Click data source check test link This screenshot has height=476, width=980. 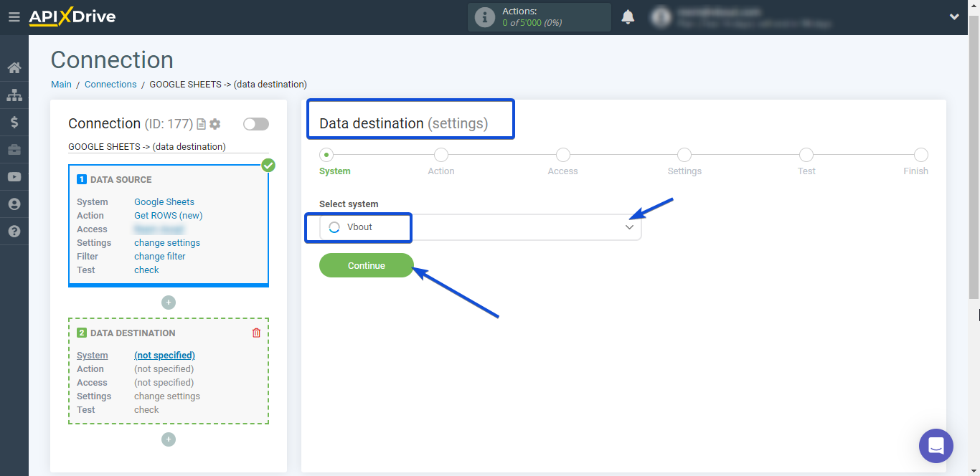pyautogui.click(x=146, y=270)
